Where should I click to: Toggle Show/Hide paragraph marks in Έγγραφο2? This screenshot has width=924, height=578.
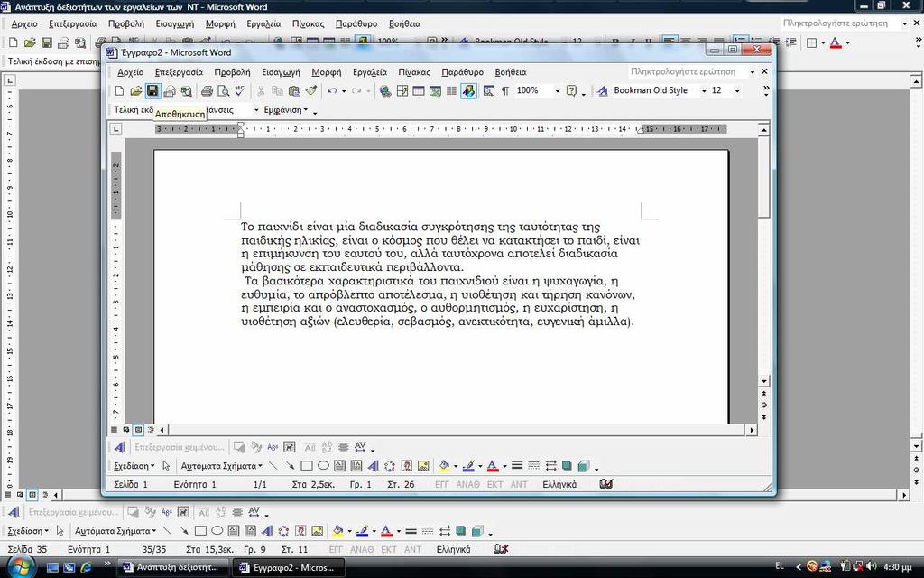tap(505, 91)
